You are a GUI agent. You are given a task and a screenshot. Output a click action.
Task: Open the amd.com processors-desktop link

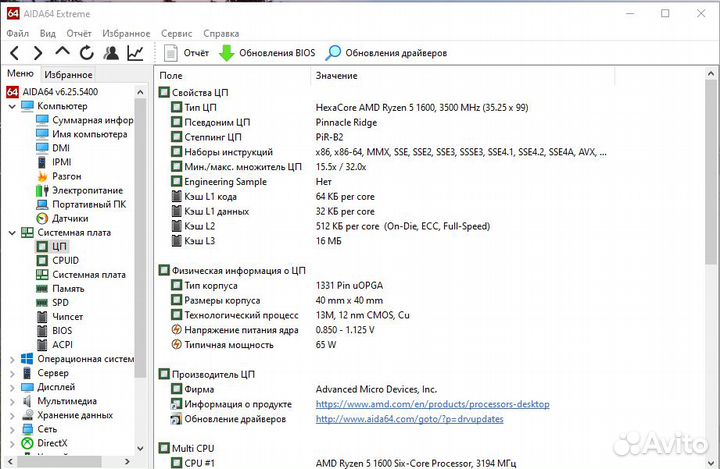click(433, 404)
